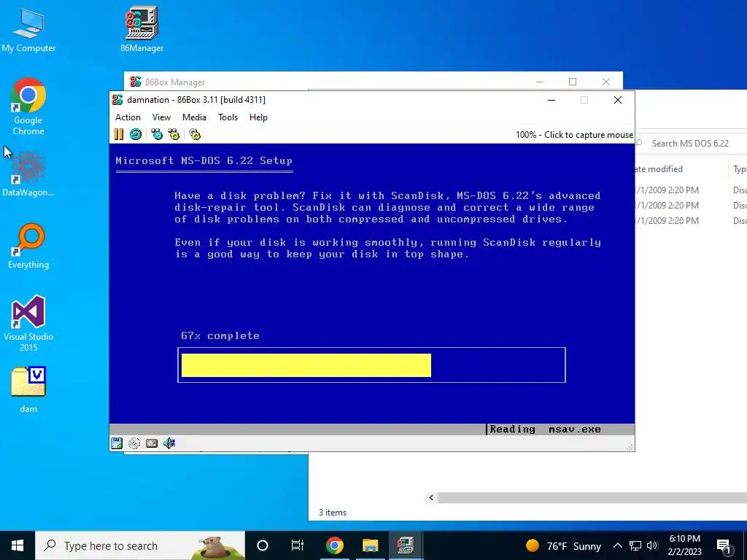Open File Explorer from the taskbar
The width and height of the screenshot is (747, 560).
click(x=370, y=545)
